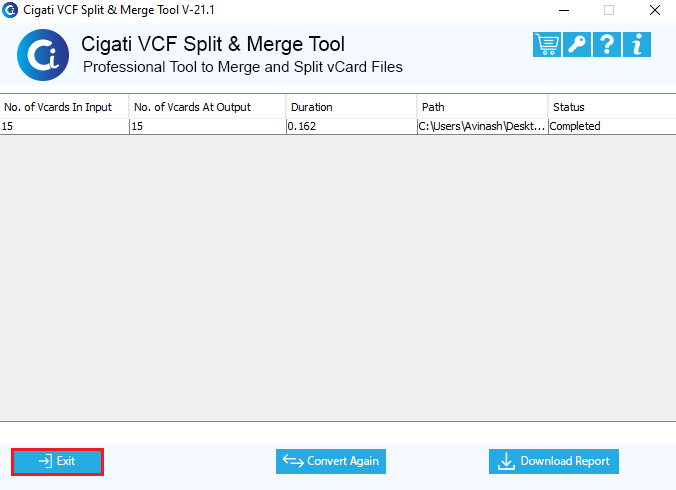This screenshot has height=490, width=676.
Task: Click the Status column header
Action: pyautogui.click(x=612, y=107)
